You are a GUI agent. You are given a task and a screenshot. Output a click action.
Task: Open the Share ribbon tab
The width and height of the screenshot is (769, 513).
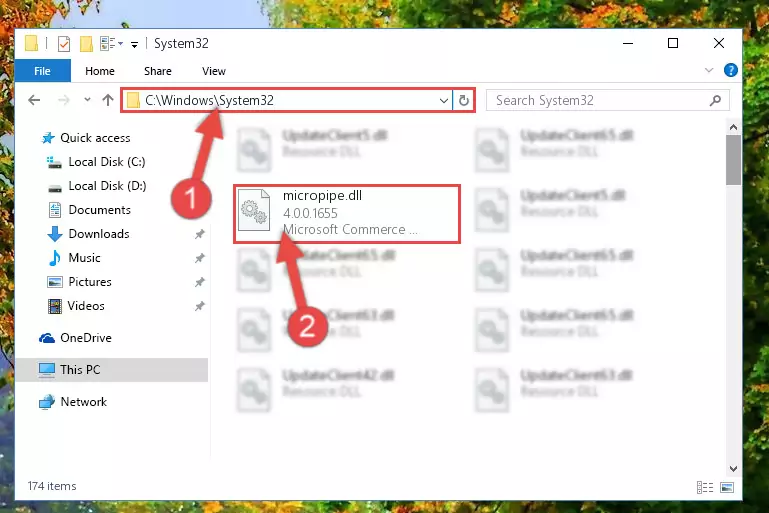click(157, 71)
